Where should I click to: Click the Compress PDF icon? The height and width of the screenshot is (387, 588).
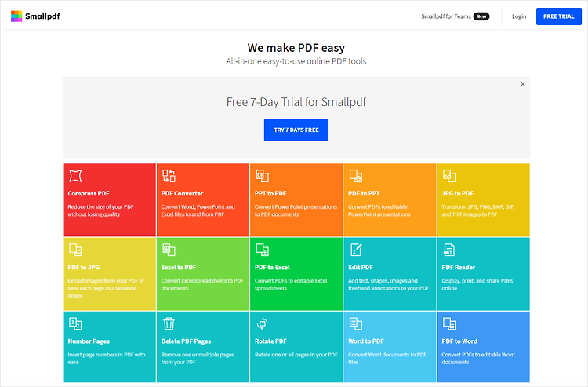coord(75,176)
